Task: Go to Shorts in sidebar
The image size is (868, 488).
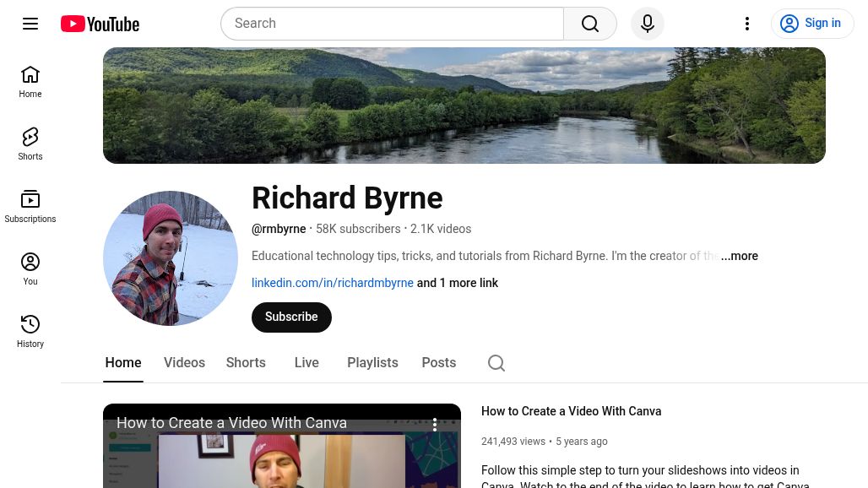Action: tap(30, 144)
